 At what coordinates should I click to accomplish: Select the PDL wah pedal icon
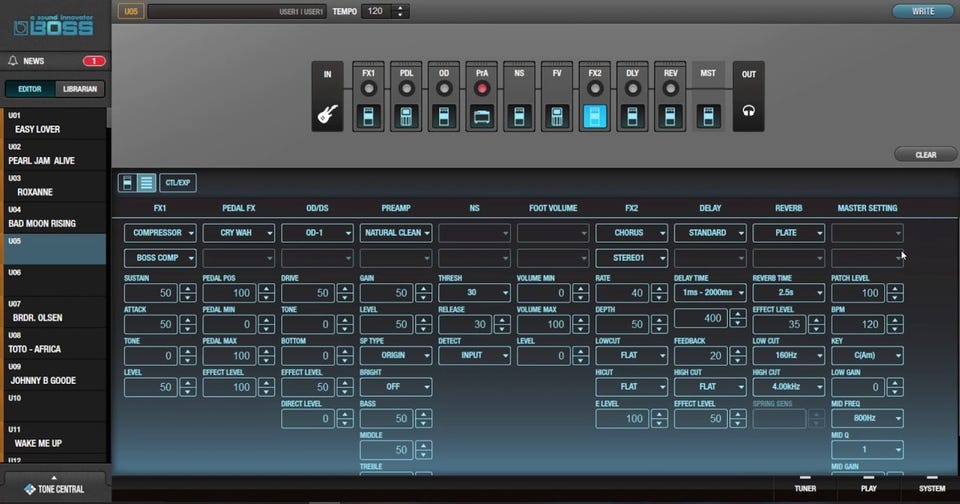406,116
